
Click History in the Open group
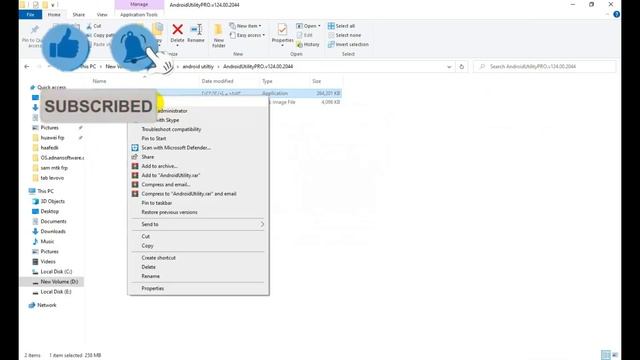click(x=308, y=44)
